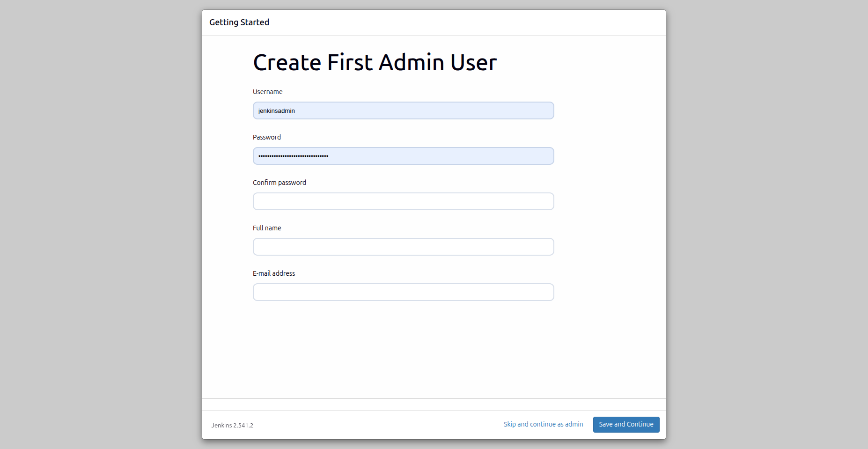Click Skip and continue as admin
Viewport: 868px width, 449px height.
543,424
